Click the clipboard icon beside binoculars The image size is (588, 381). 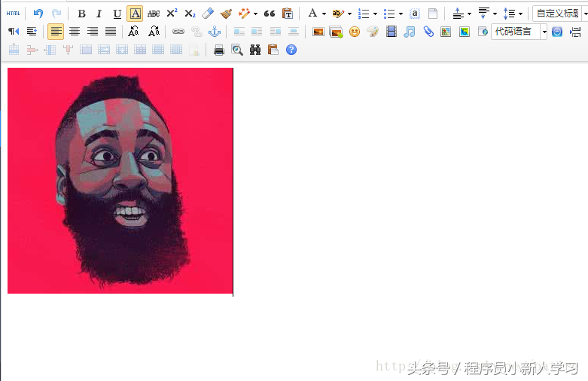pyautogui.click(x=273, y=50)
